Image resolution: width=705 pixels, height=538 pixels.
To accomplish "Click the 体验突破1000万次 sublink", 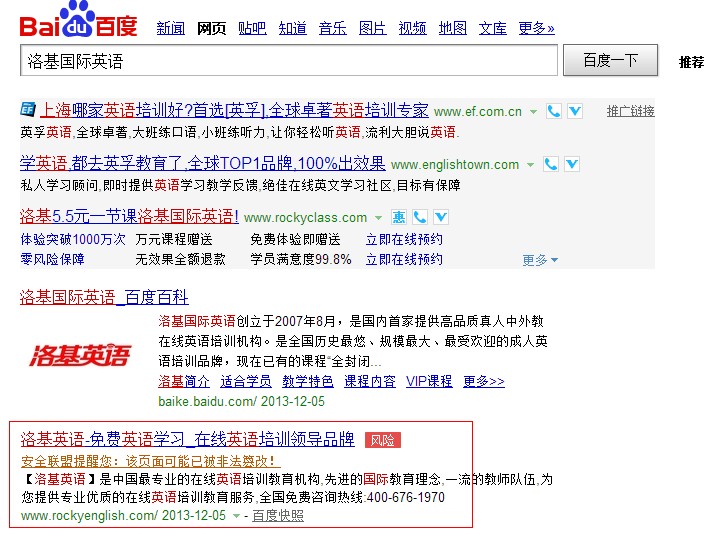I will (73, 239).
